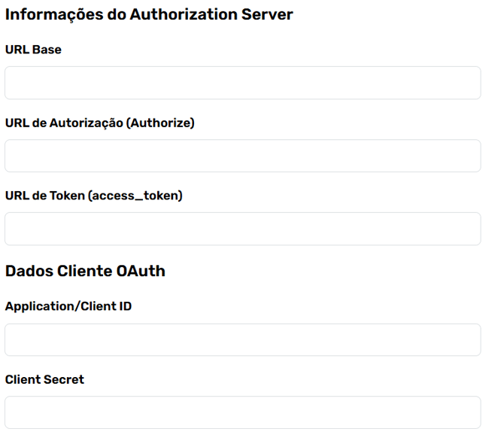Click the URL Base input field
Viewport: 504px width, 438px height.
[242, 83]
